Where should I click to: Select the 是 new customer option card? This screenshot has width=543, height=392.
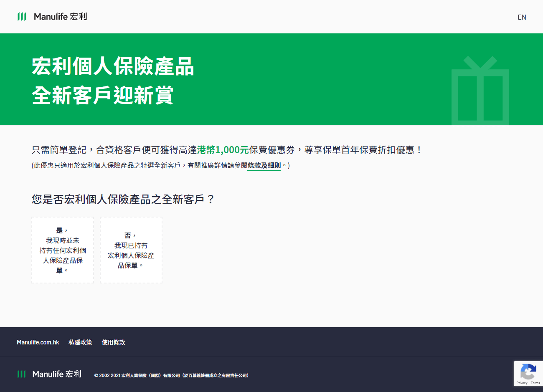63,250
